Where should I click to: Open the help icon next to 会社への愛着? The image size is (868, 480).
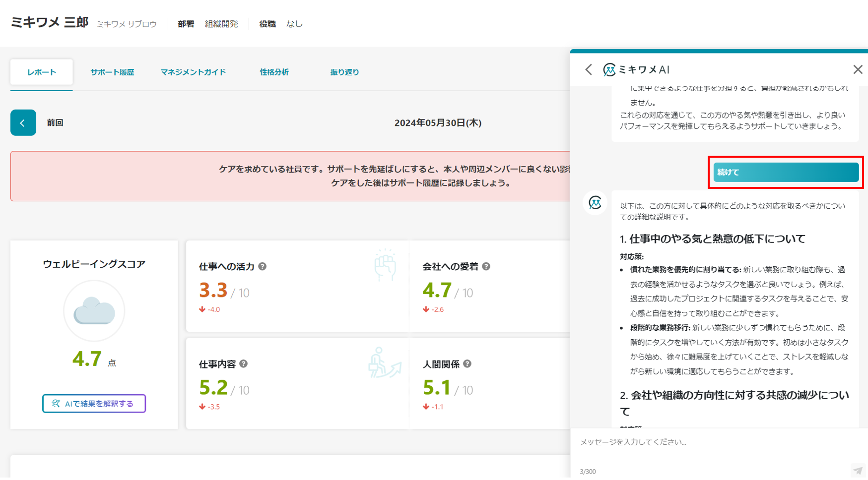coord(486,266)
